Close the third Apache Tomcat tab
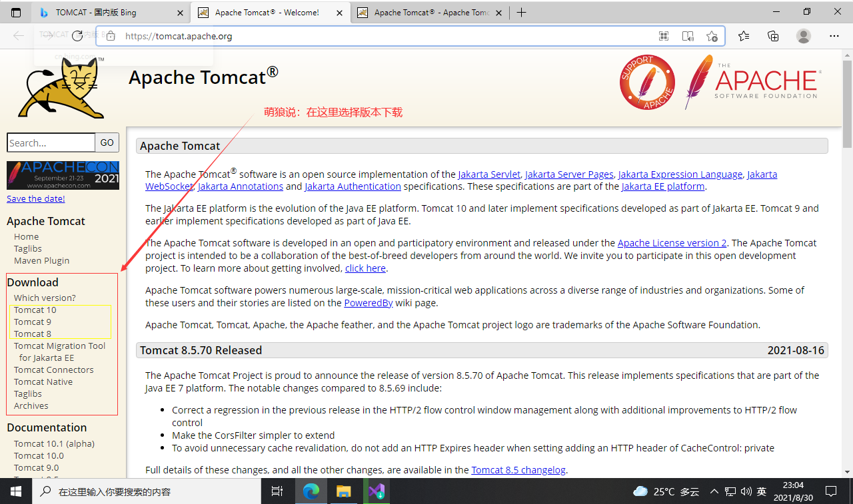 (498, 12)
